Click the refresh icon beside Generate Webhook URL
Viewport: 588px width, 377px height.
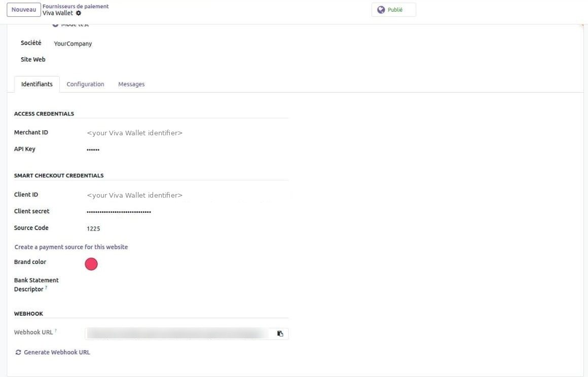[x=18, y=352]
